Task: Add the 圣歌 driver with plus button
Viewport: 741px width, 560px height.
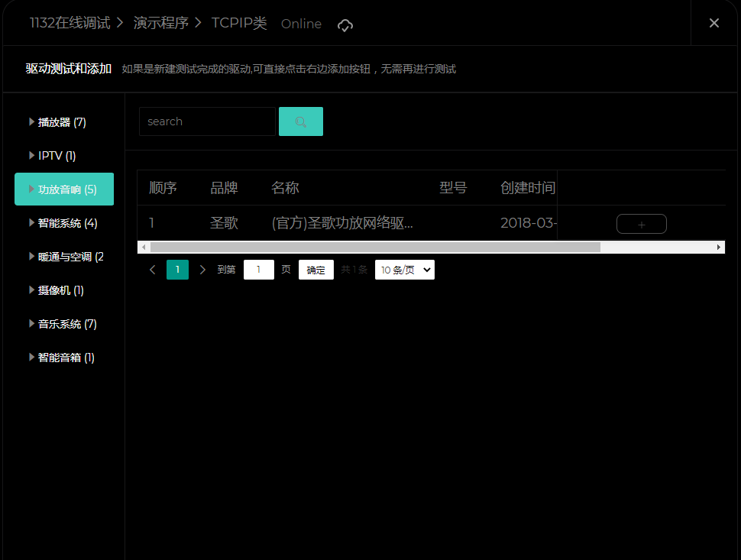Action: (x=641, y=224)
